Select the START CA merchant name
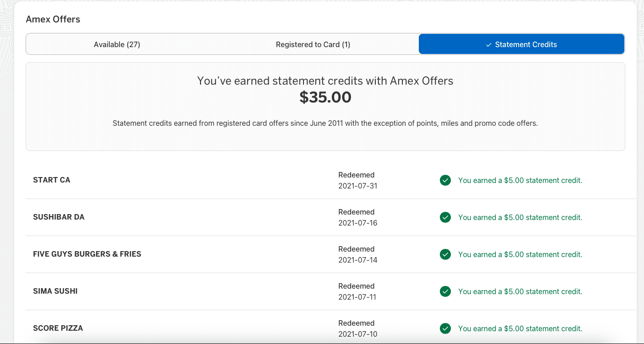The width and height of the screenshot is (644, 344). pyautogui.click(x=52, y=180)
